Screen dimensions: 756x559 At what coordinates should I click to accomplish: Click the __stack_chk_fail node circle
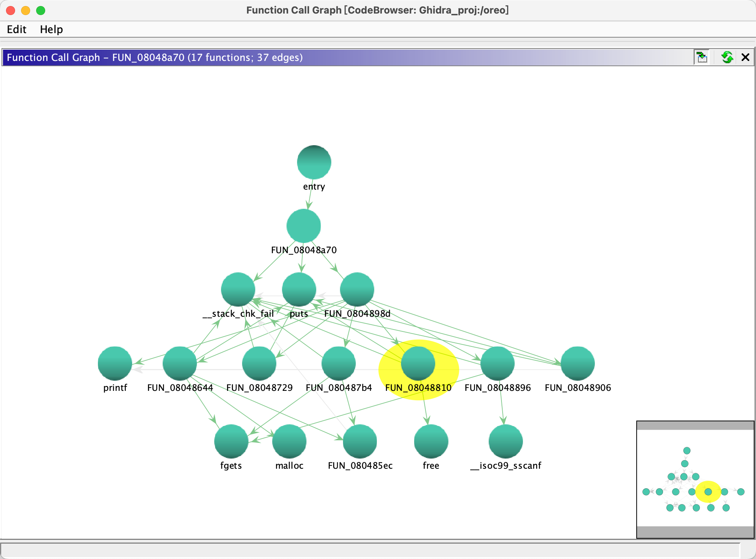(238, 289)
